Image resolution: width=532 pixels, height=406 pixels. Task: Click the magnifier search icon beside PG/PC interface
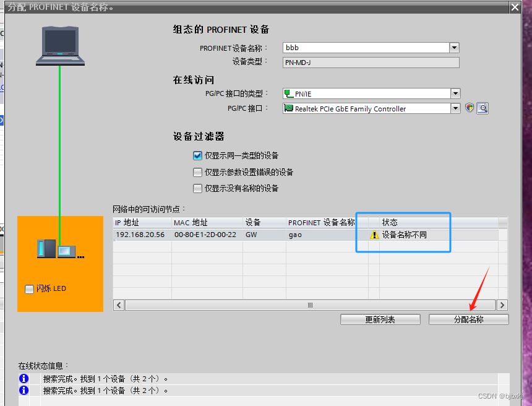(x=483, y=108)
